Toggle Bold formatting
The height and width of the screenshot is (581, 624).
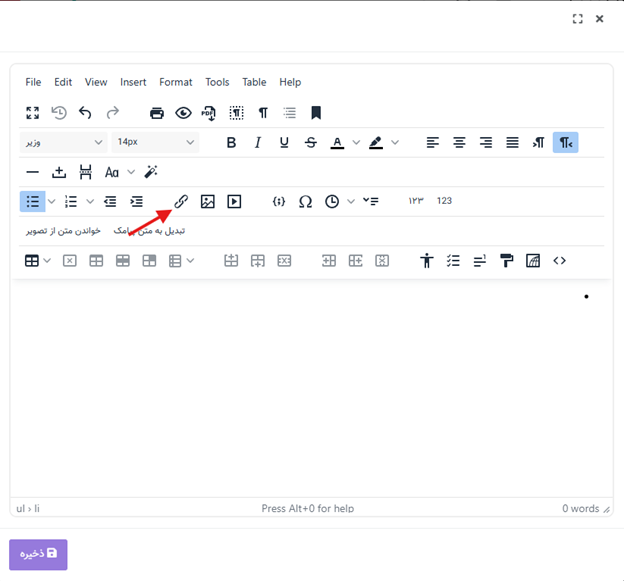pyautogui.click(x=231, y=143)
